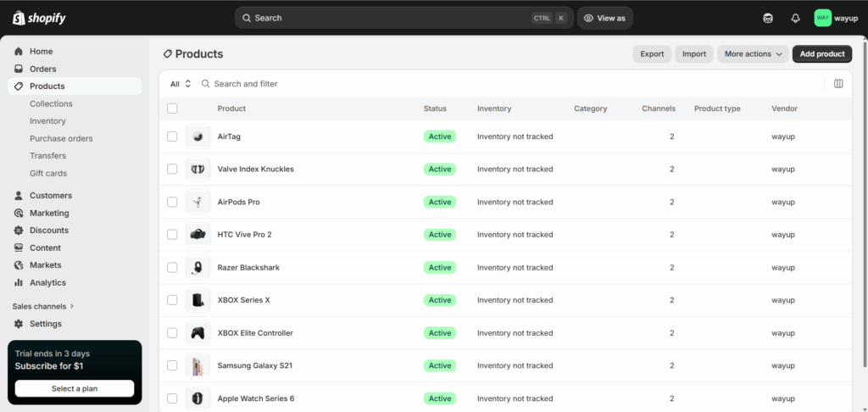The height and width of the screenshot is (412, 868).
Task: Open the notifications bell icon
Action: [x=795, y=19]
